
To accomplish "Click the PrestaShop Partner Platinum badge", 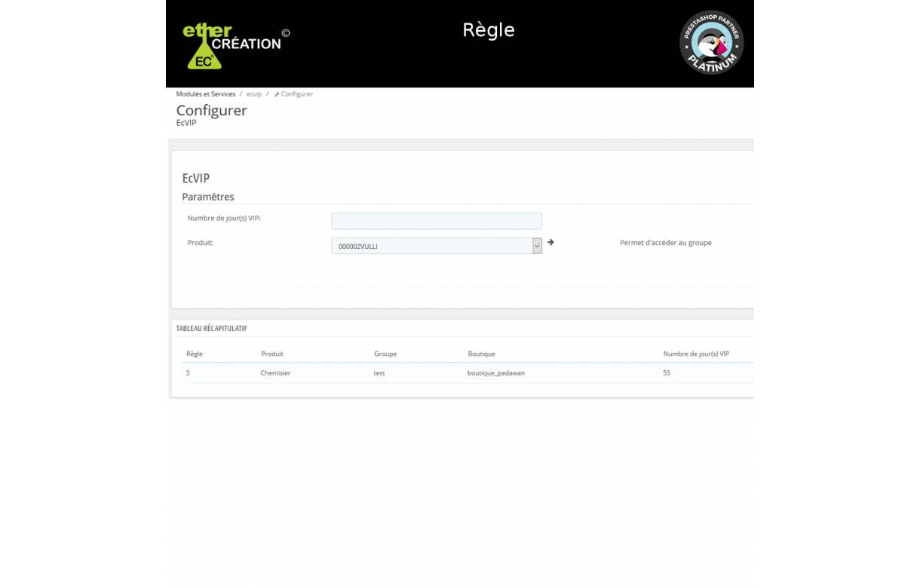I will (711, 42).
